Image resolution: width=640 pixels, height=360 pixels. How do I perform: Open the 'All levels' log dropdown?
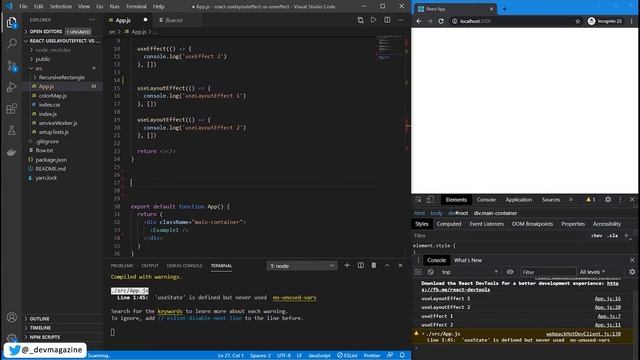tap(592, 272)
